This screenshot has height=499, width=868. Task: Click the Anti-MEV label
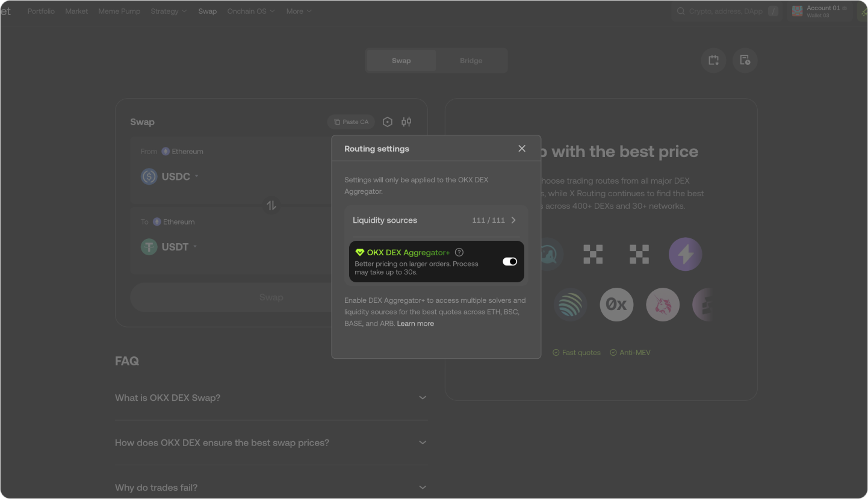coord(630,353)
